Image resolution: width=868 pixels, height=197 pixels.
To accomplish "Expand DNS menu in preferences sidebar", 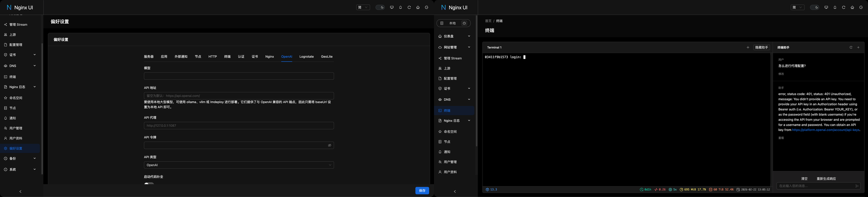I will [20, 66].
